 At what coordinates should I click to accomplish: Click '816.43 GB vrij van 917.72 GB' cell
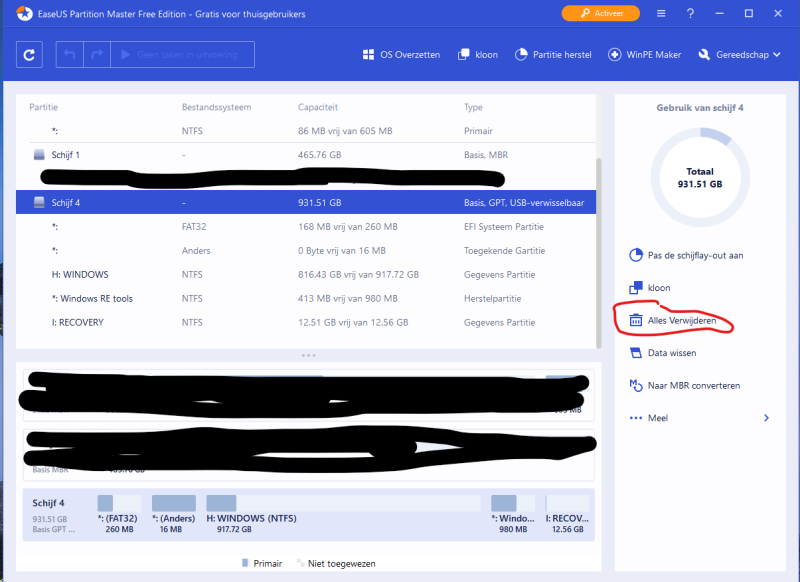pos(358,274)
